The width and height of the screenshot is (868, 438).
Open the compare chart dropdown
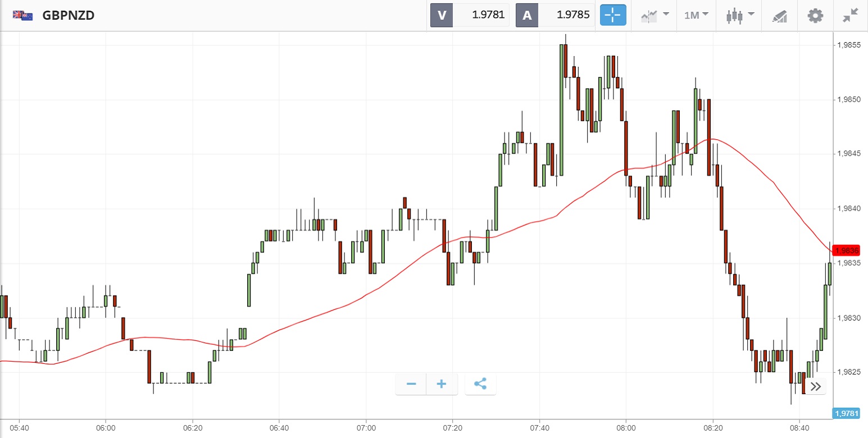pyautogui.click(x=655, y=15)
